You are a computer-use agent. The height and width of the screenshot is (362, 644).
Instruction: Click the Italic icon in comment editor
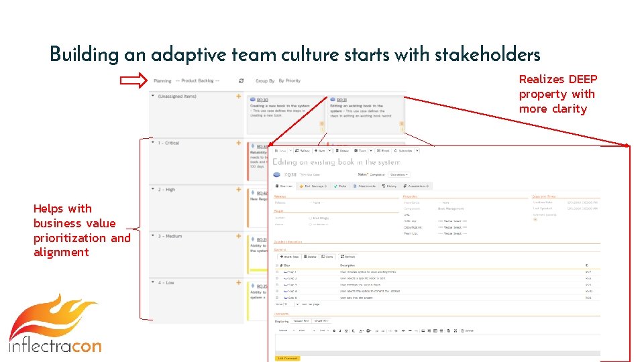pyautogui.click(x=340, y=330)
